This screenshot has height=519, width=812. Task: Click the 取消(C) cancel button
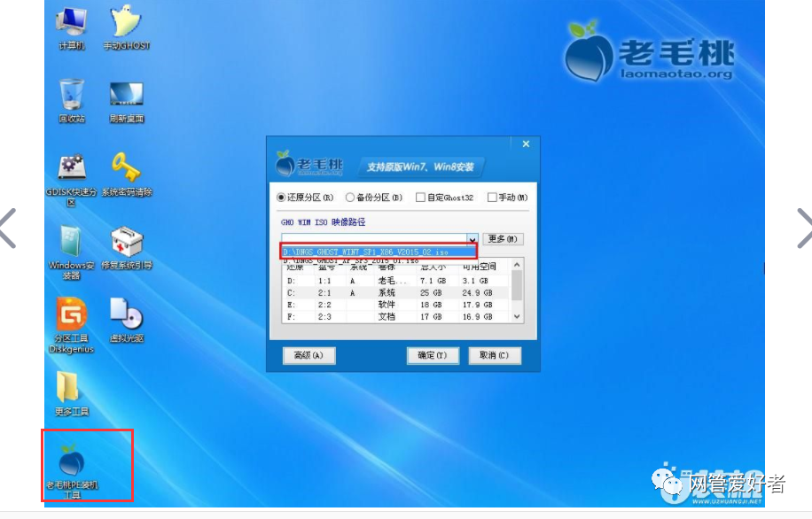494,355
